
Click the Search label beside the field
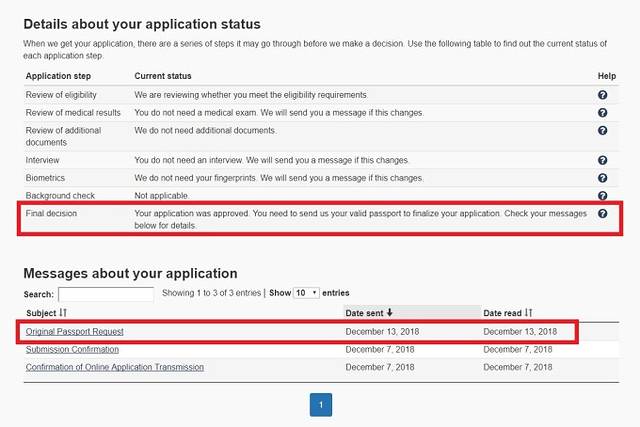[x=39, y=295]
